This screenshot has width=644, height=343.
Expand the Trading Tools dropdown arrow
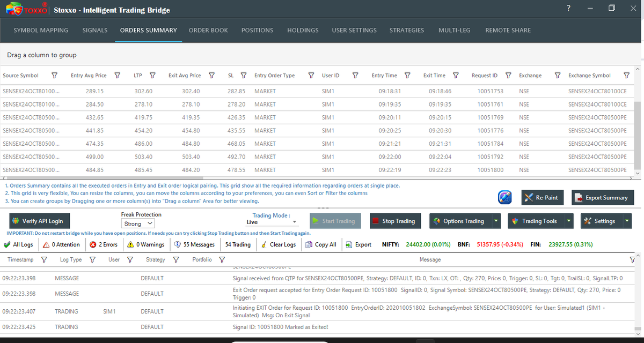coord(568,221)
